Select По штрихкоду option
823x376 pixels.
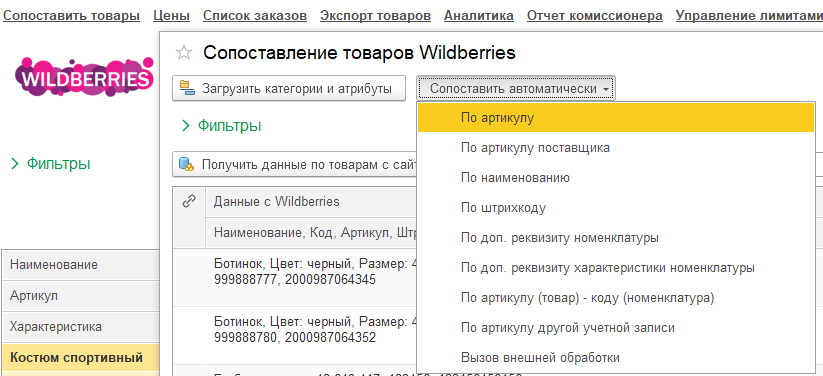(616, 208)
